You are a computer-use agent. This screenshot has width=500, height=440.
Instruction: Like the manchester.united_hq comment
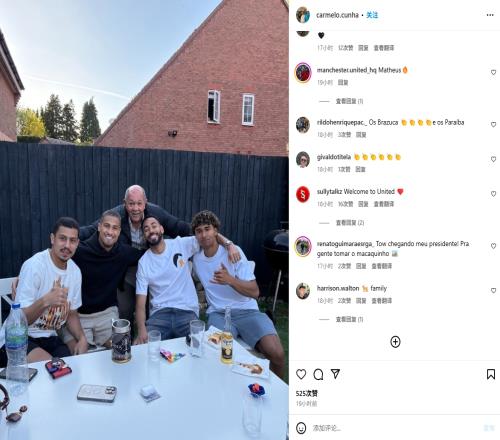click(493, 72)
